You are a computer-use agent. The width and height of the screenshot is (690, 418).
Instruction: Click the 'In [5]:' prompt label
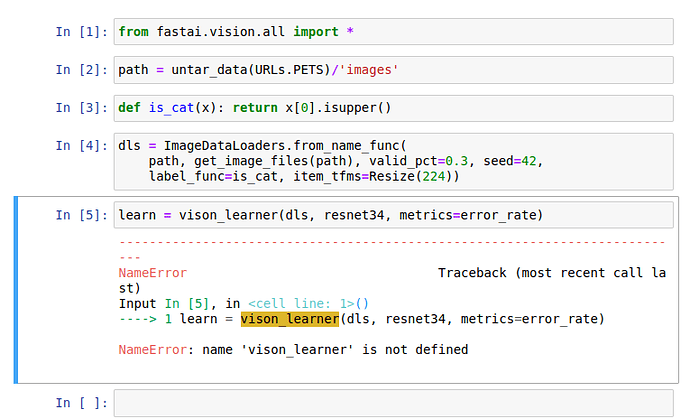(x=82, y=215)
